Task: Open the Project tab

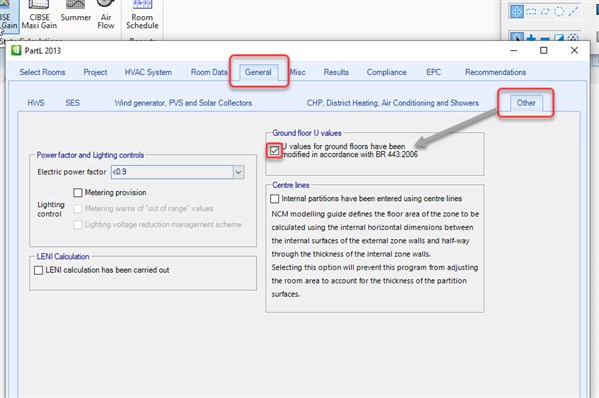Action: (95, 72)
